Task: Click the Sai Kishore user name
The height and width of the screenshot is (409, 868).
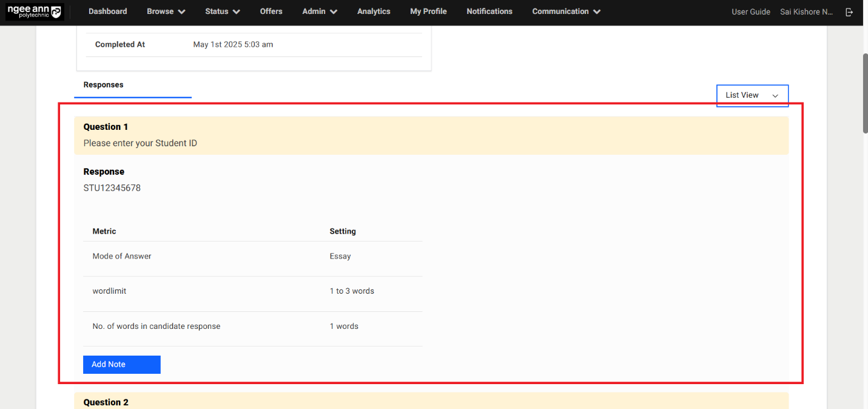Action: (806, 12)
